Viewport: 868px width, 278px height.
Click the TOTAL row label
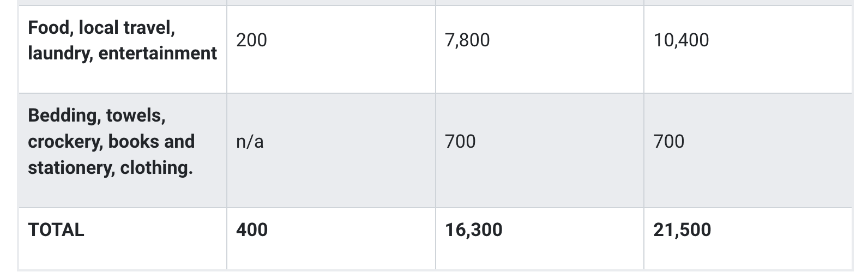56,230
